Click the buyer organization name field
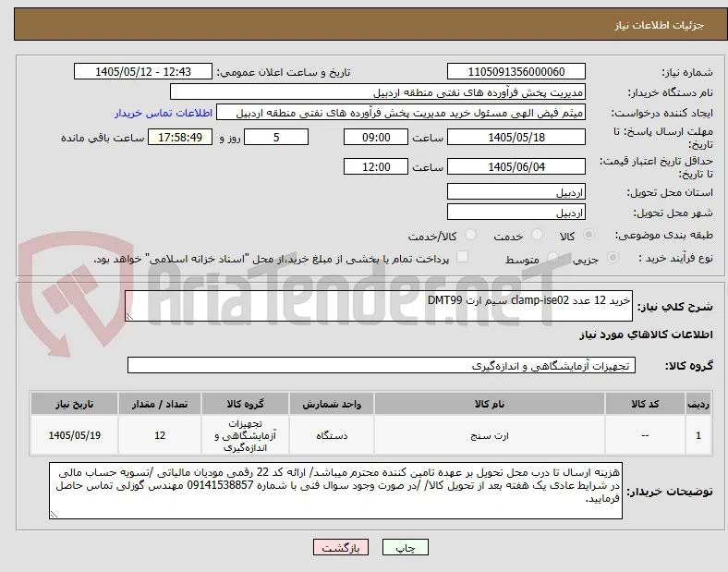The image size is (728, 572). coord(378,91)
